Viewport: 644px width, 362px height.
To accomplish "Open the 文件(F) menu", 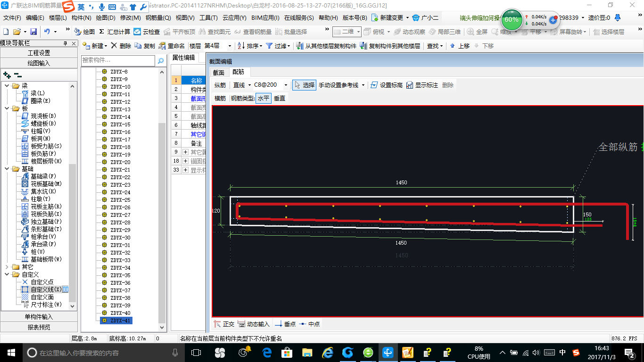I will point(12,18).
